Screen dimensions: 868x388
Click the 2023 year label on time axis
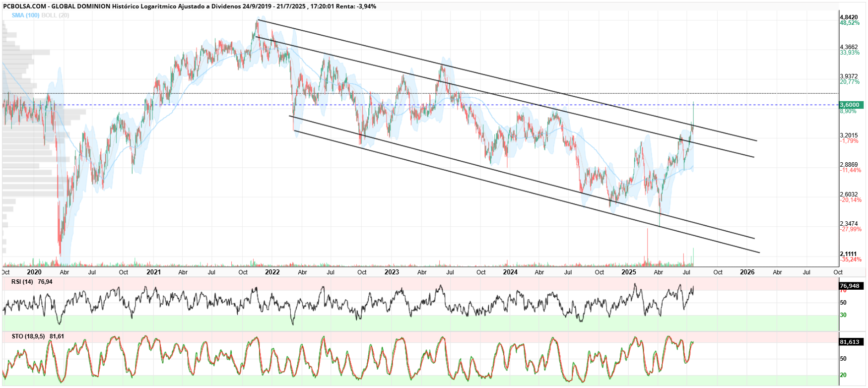(392, 272)
